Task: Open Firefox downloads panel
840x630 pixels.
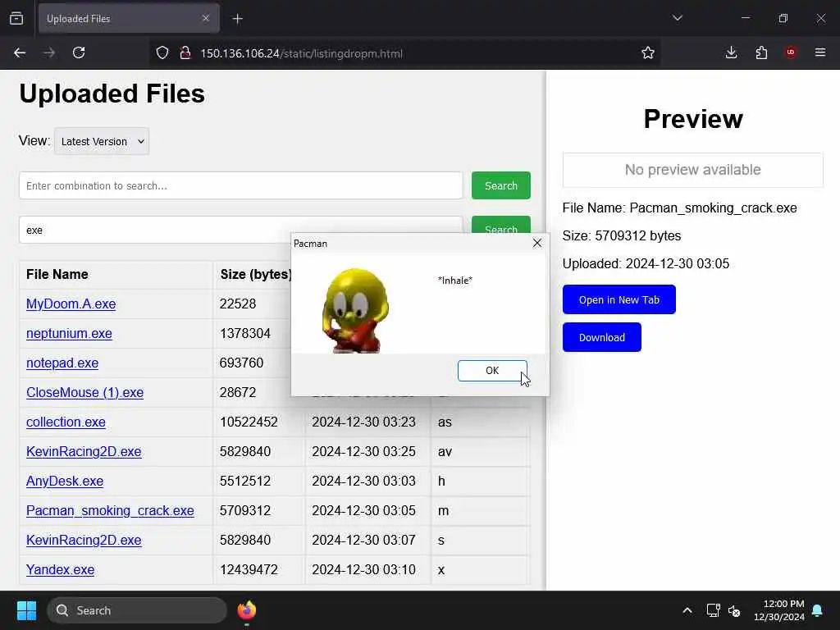Action: [x=731, y=52]
